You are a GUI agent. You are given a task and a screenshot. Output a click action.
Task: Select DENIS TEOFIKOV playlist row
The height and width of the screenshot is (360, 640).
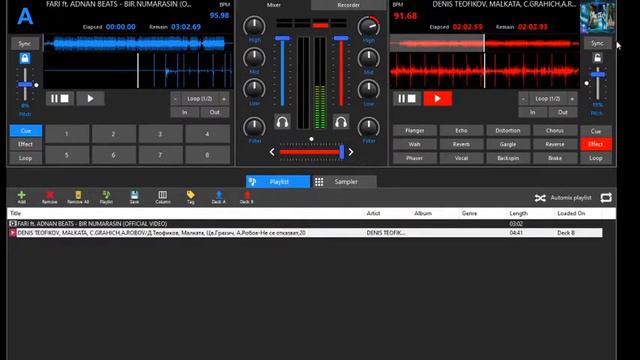[304, 233]
